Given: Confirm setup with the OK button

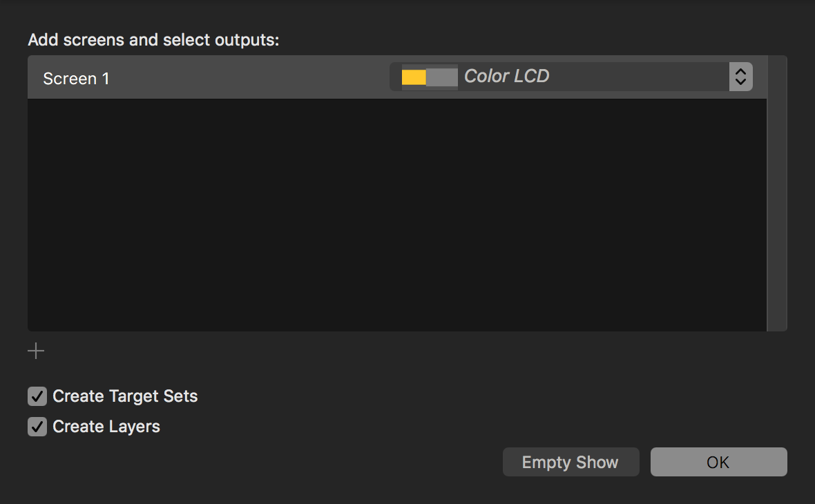Looking at the screenshot, I should tap(718, 462).
